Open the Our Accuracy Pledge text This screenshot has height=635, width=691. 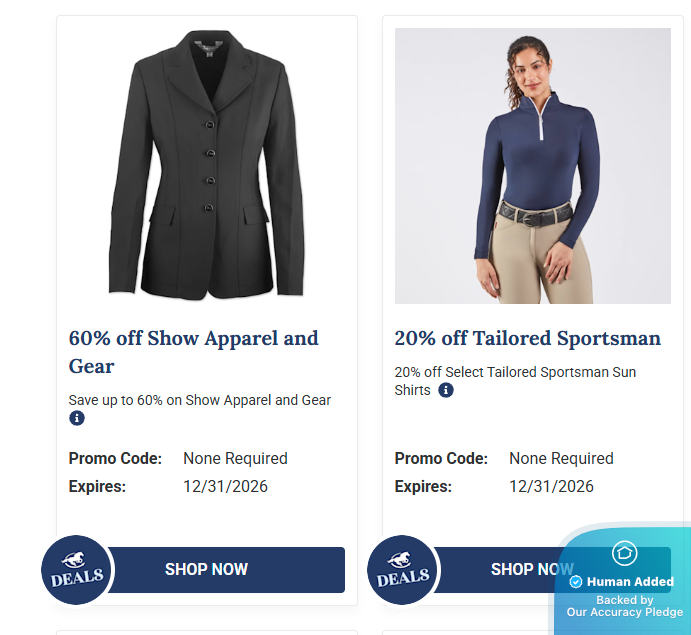(x=625, y=611)
